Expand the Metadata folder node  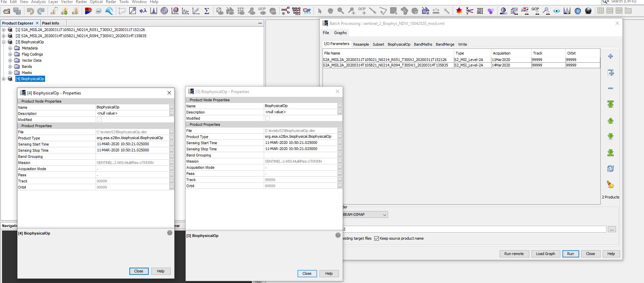click(10, 48)
